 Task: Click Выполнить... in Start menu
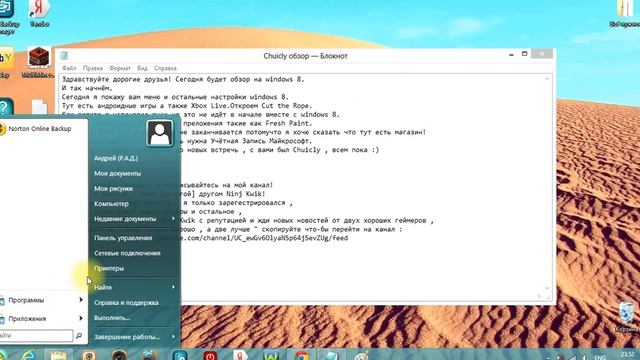point(112,318)
